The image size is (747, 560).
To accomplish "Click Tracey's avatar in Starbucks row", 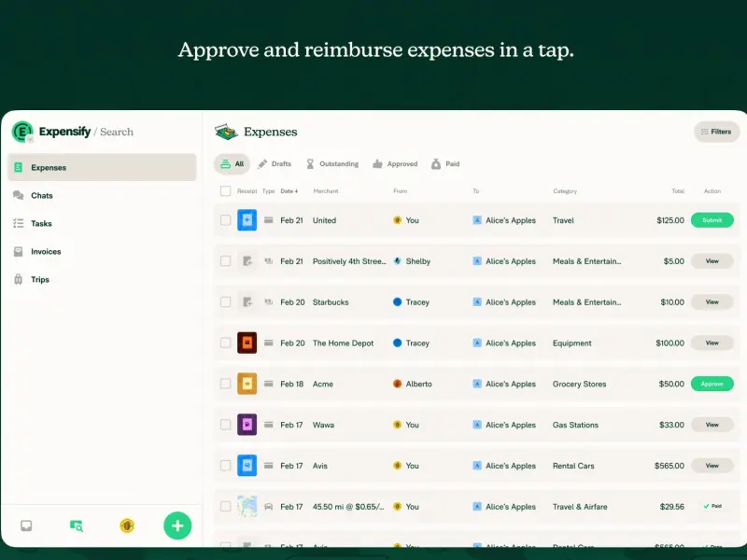I will (398, 301).
